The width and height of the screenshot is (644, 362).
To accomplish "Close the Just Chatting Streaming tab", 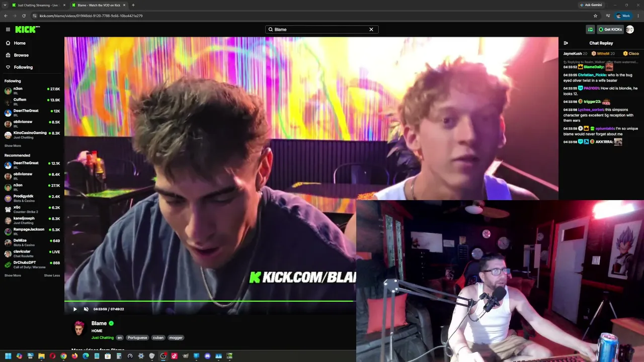I will (64, 5).
